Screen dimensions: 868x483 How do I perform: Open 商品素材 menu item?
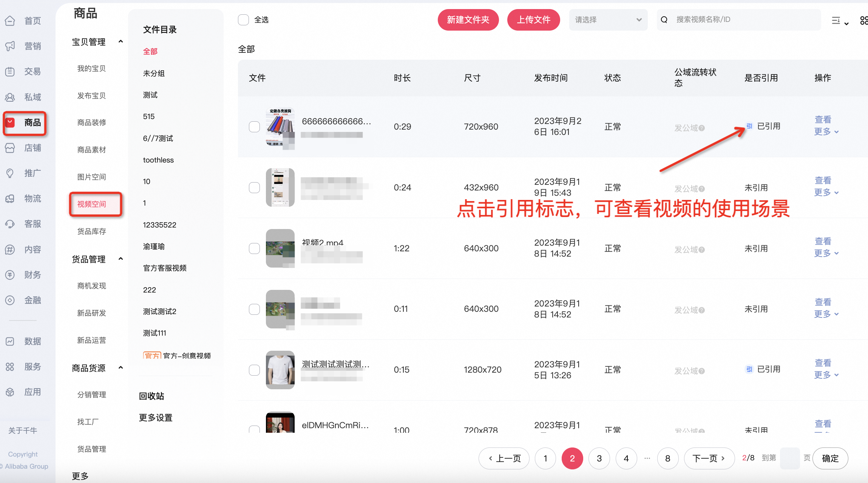pyautogui.click(x=91, y=150)
